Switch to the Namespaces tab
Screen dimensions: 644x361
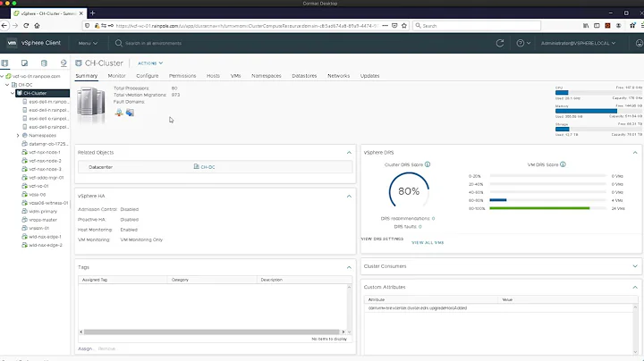267,76
